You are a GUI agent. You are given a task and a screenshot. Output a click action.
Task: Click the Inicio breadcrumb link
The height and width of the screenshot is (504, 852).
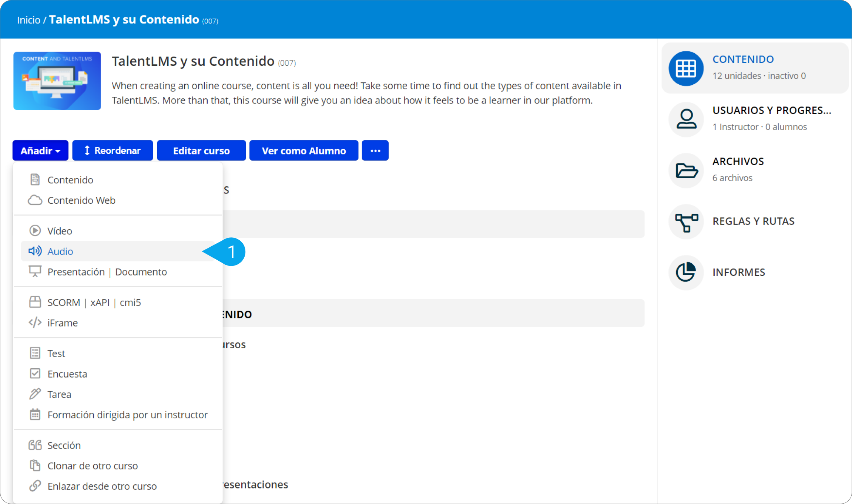point(28,20)
